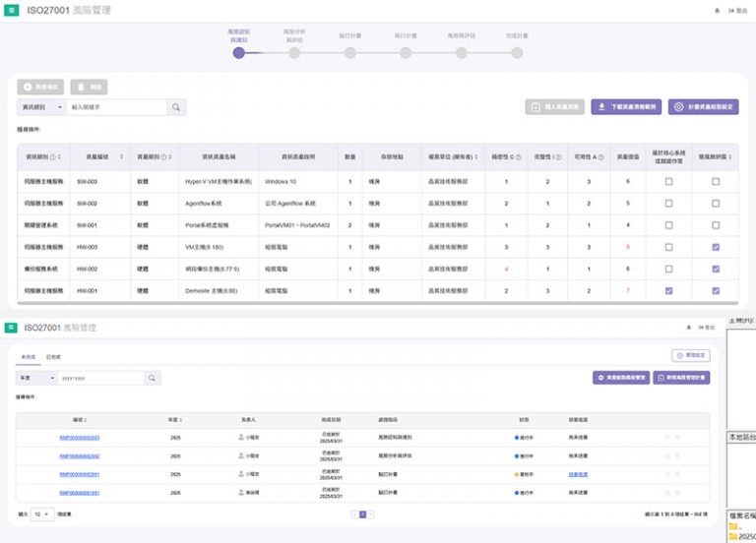Viewport: 756px width, 543px height.
Task: Untick last-column checkbox in the HW-002 row
Action: pyautogui.click(x=716, y=269)
